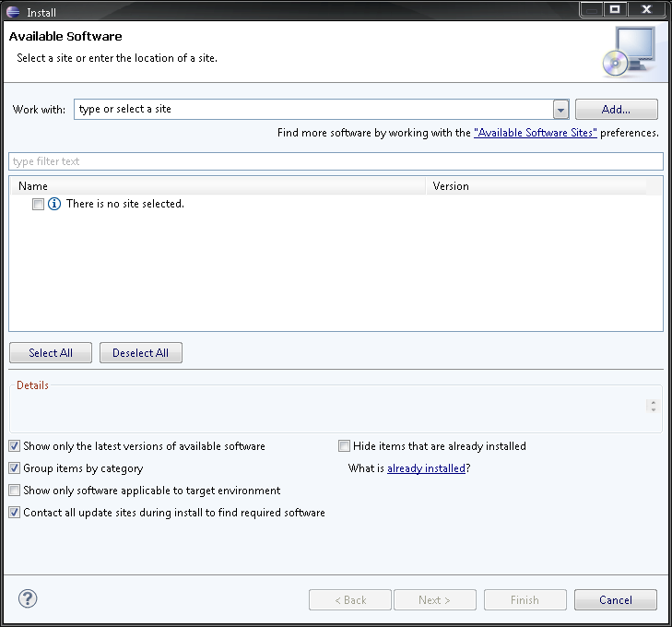The image size is (672, 627).
Task: Open Available Software Sites preferences link
Action: tap(536, 133)
